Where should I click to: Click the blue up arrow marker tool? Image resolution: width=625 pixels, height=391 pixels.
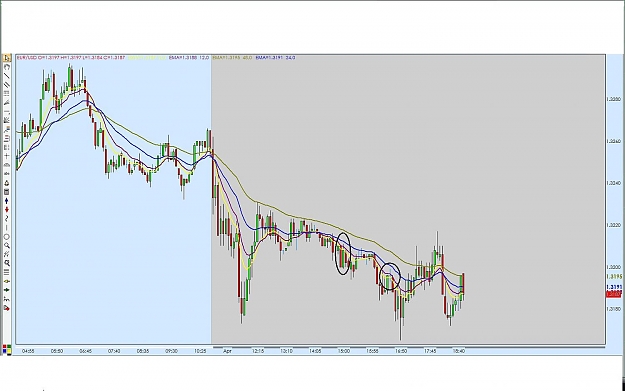6,201
